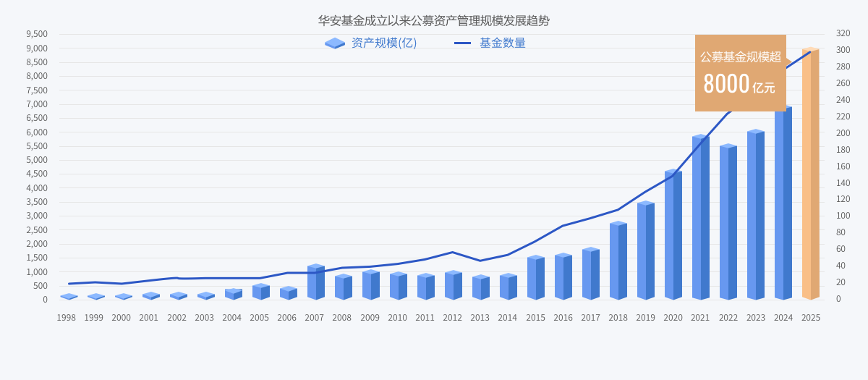Viewport: 868px width, 380px height.
Task: Click the 公募基金规模超 8000 亿元 callout
Action: 740,73
